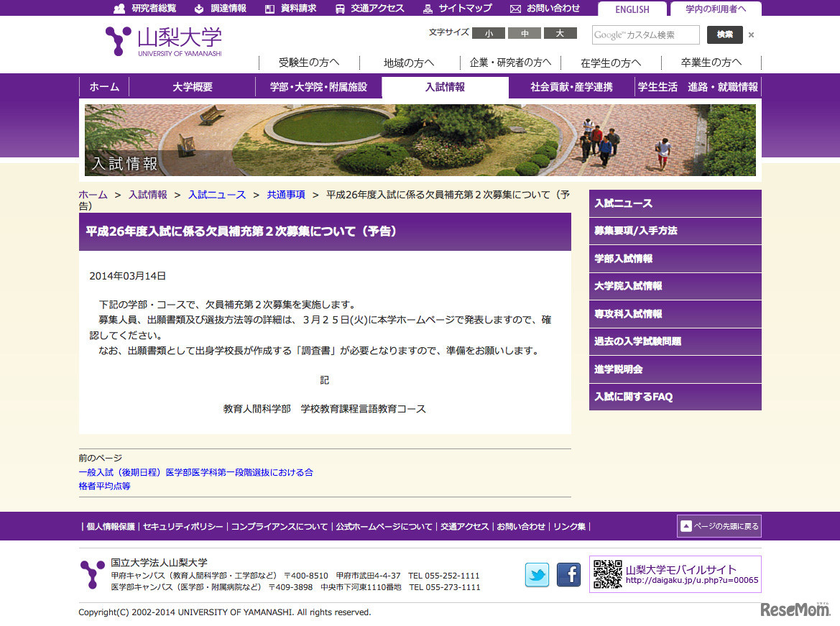Image resolution: width=840 pixels, height=626 pixels.
Task: Click the QR code for mobile site
Action: [x=607, y=574]
